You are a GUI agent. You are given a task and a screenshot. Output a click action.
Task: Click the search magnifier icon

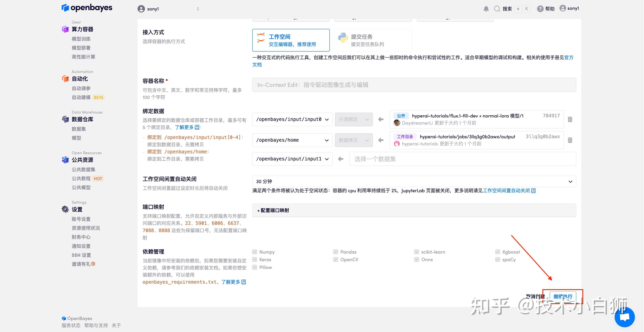tap(497, 8)
